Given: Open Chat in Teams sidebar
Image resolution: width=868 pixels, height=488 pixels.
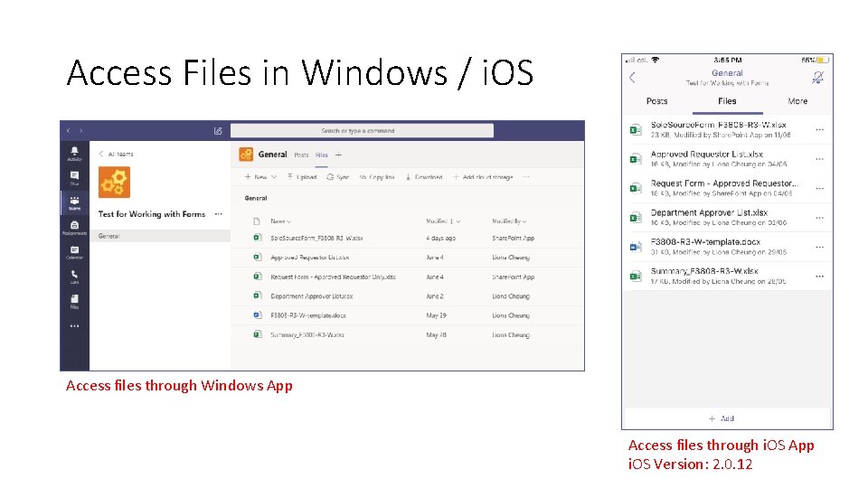Looking at the screenshot, I should pos(74,178).
